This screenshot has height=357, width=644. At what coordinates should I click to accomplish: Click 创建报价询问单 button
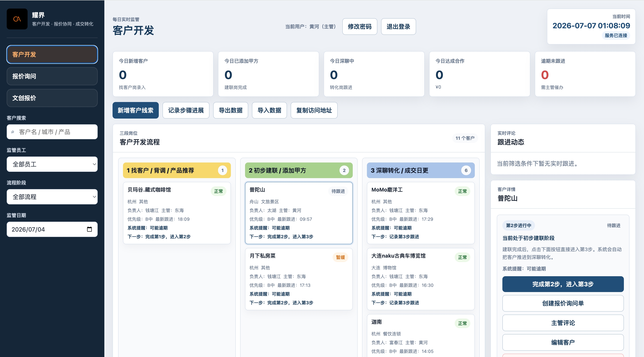pos(563,303)
